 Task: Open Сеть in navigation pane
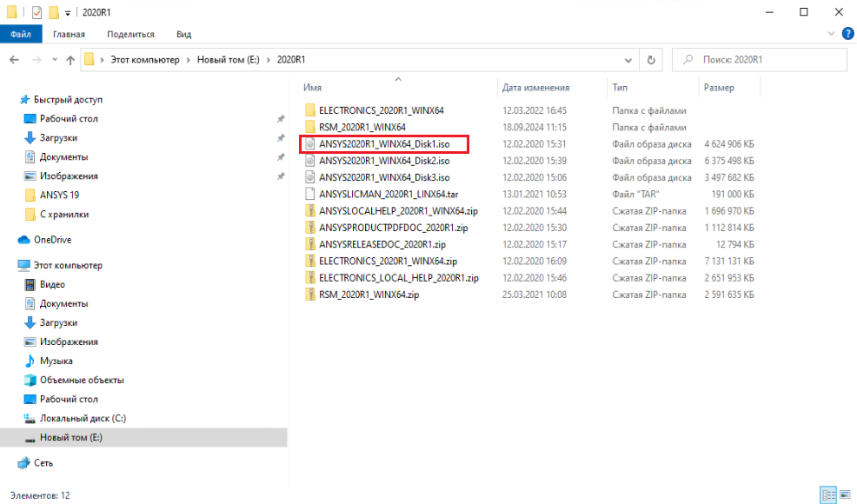43,463
